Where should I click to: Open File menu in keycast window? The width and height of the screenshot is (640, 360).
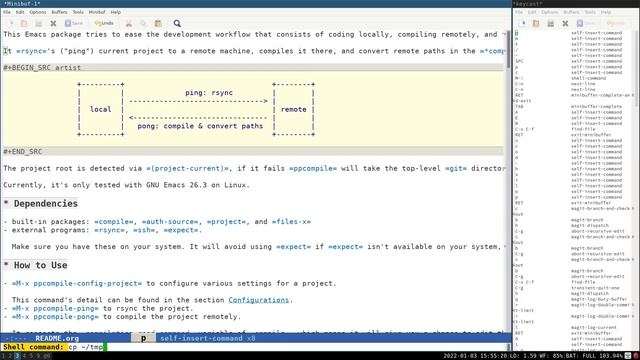(519, 12)
